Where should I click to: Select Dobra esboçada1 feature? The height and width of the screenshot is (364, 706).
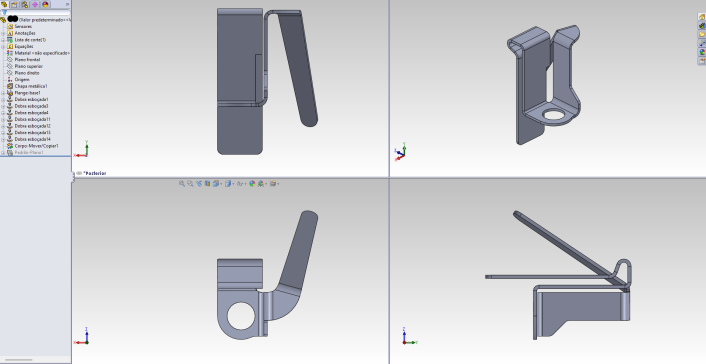[x=31, y=100]
